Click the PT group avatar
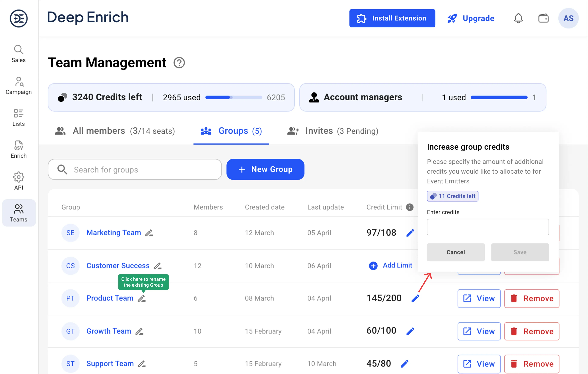Image resolution: width=588 pixels, height=374 pixels. 70,298
